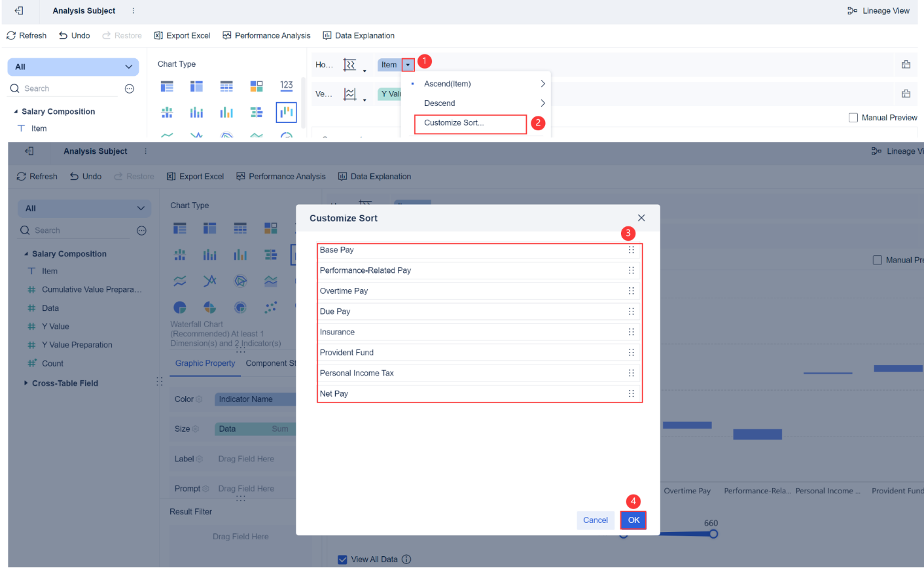Click Cancel in the Customize Sort dialog
This screenshot has width=924, height=568.
click(x=595, y=520)
